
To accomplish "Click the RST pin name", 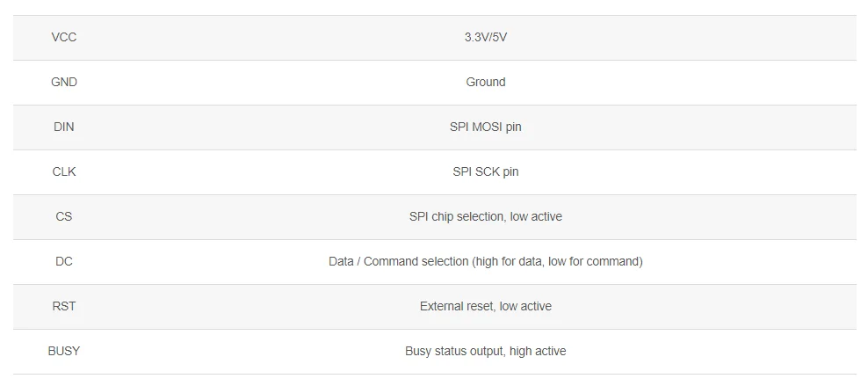I will [x=64, y=307].
